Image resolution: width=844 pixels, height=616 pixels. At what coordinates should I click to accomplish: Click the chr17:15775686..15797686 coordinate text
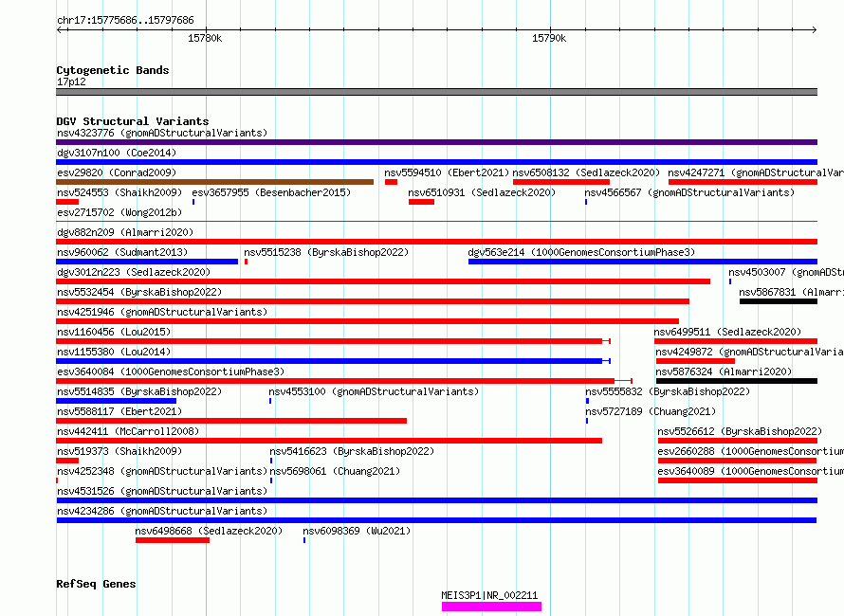(125, 21)
